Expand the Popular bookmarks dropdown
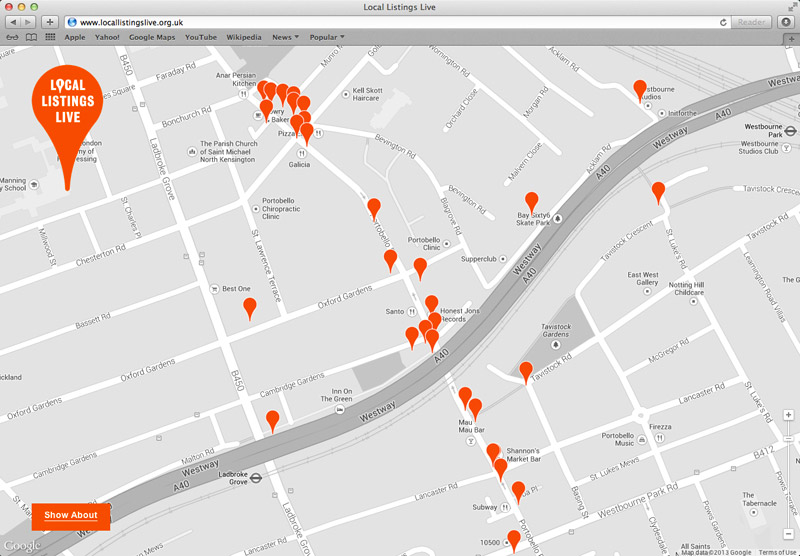The image size is (800, 556). (327, 37)
